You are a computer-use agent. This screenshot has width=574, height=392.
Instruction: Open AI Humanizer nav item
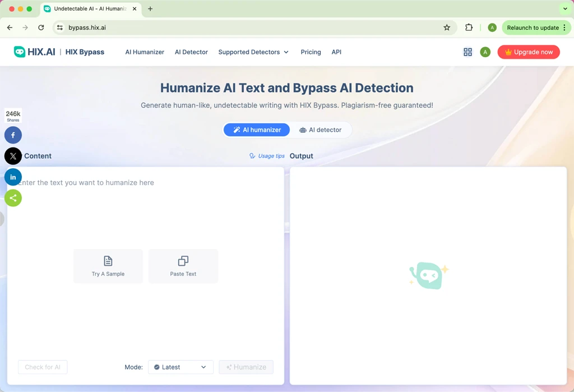coord(145,52)
